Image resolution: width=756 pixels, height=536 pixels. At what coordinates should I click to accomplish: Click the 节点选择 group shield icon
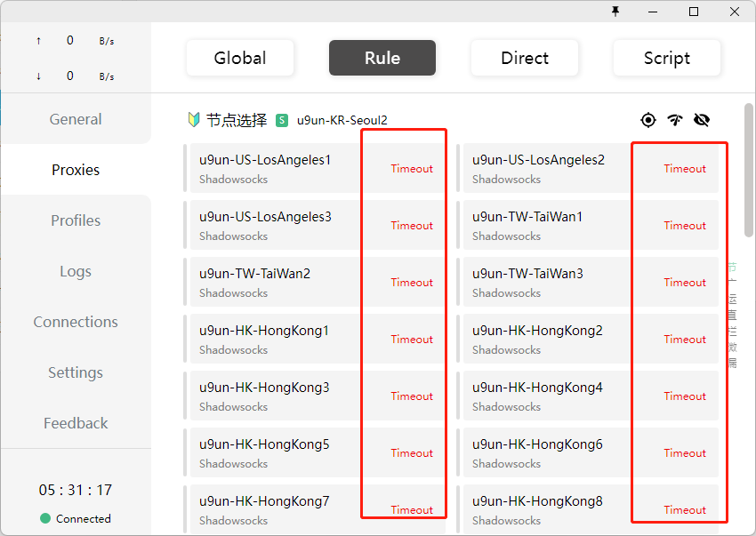point(194,119)
